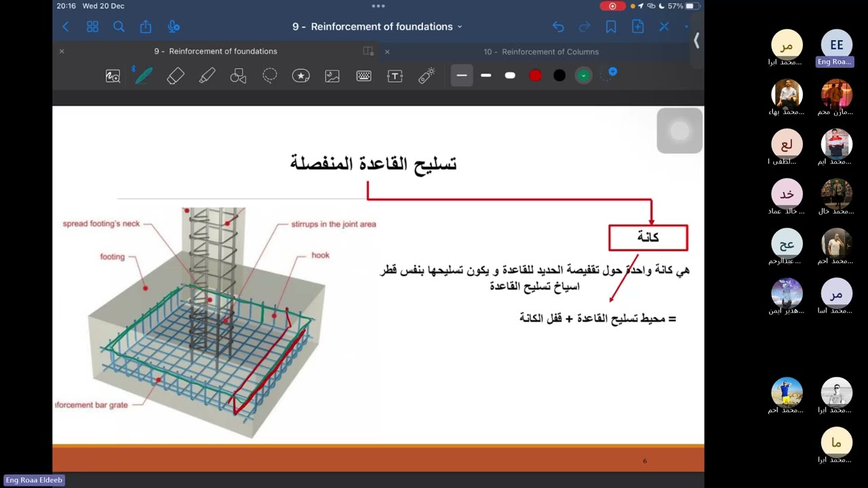868x488 pixels.
Task: Pick the black pen color
Action: (559, 75)
